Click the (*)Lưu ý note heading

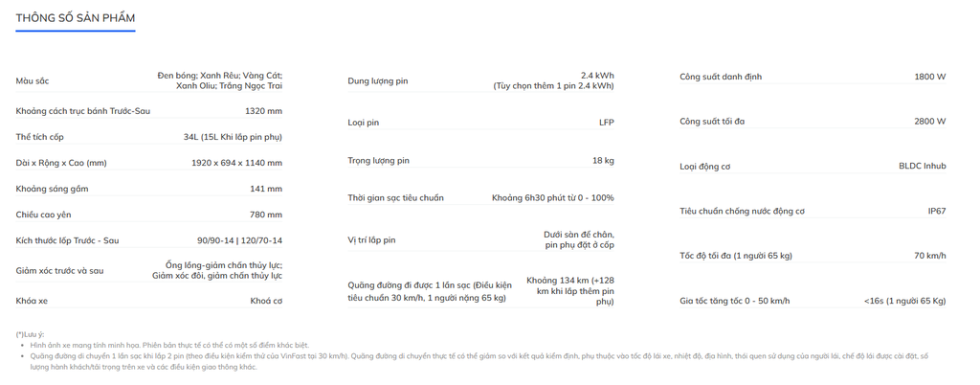coord(30,333)
